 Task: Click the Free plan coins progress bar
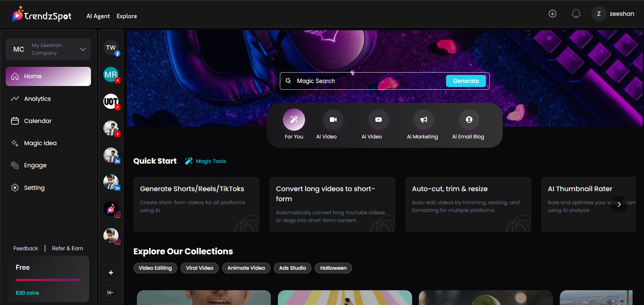(48, 280)
